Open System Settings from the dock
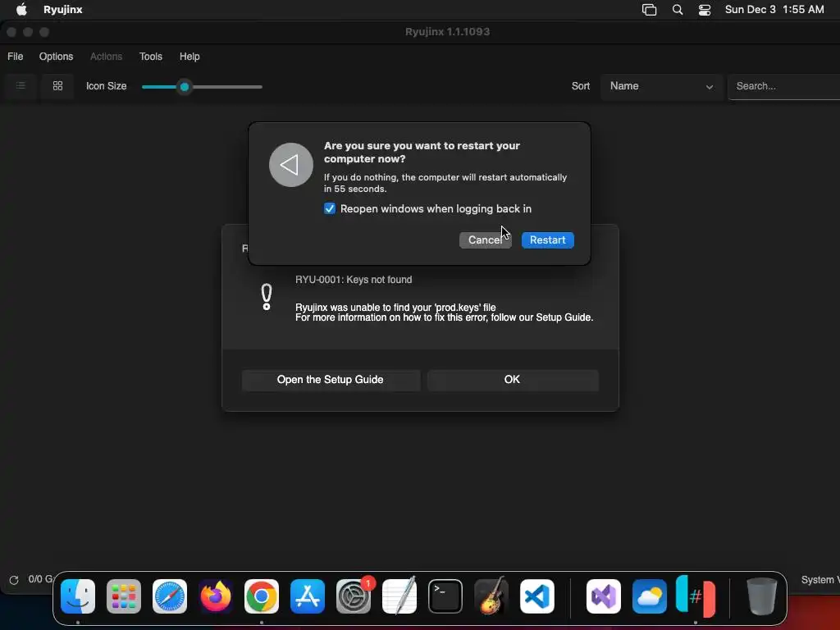This screenshot has height=630, width=840. coord(354,596)
